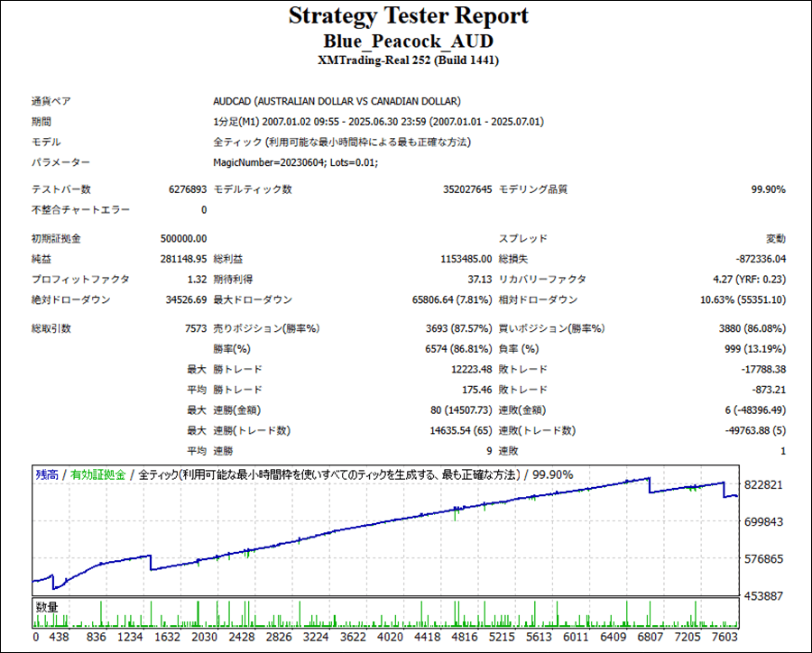Select absolute drawdown value '34526.69'
This screenshot has width=812, height=653.
pos(186,299)
